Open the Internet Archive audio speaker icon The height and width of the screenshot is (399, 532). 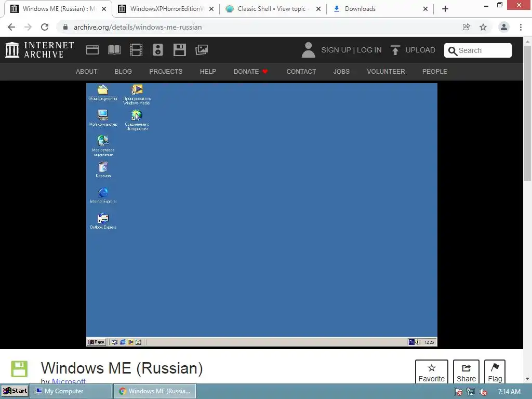point(158,50)
